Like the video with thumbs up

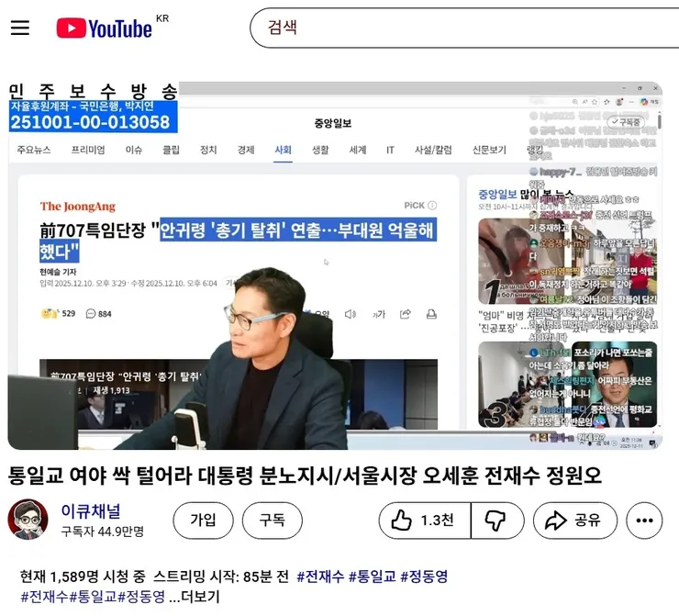[x=424, y=520]
